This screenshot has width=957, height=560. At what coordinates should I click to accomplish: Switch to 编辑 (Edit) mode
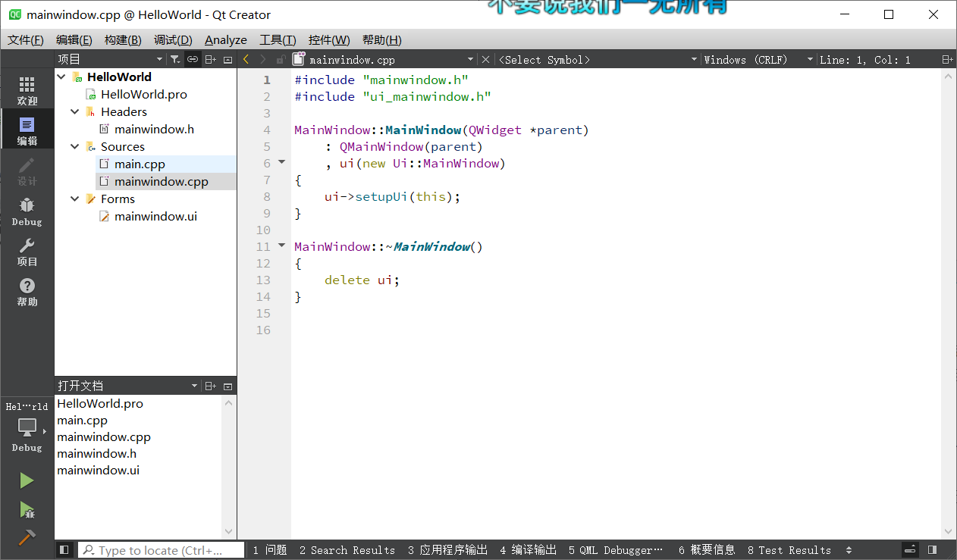27,131
